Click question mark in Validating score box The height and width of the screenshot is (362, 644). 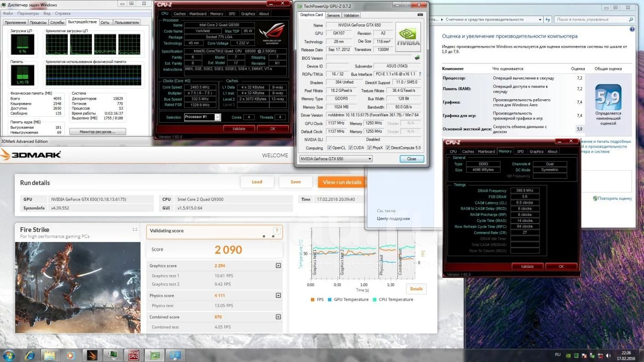click(x=276, y=231)
